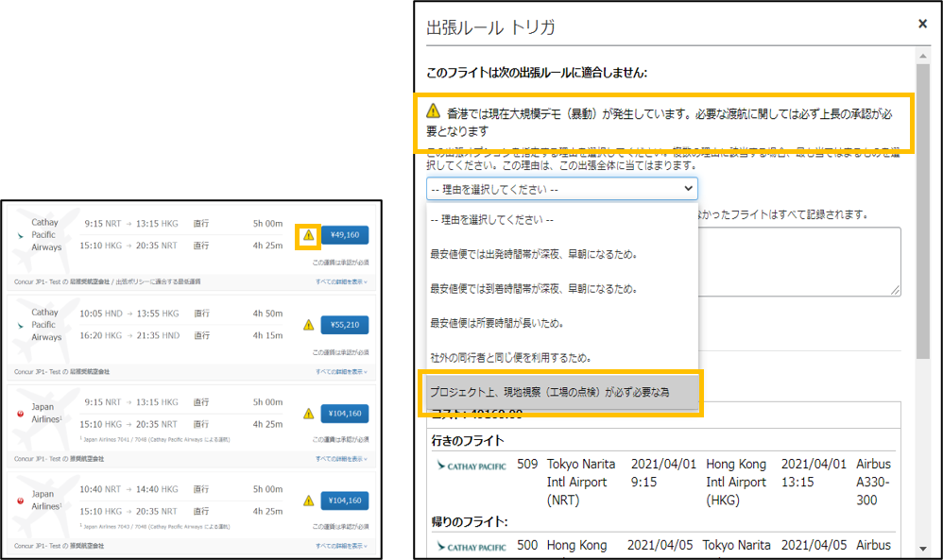The width and height of the screenshot is (943, 560).
Task: Open the 理由を選択してください dropdown
Action: click(x=561, y=189)
